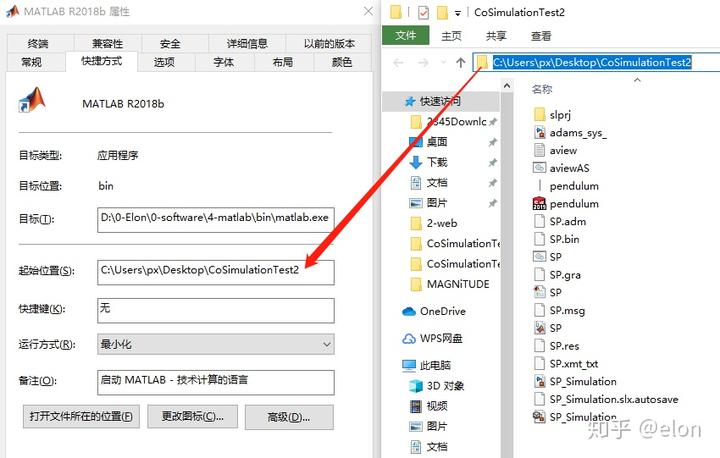Click the Explorer forward arrow

tap(423, 62)
